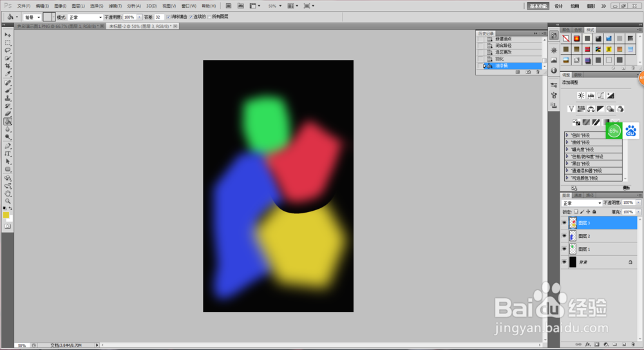Viewport: 644px width, 350px height.
Task: Select the Move tool
Action: [x=7, y=35]
